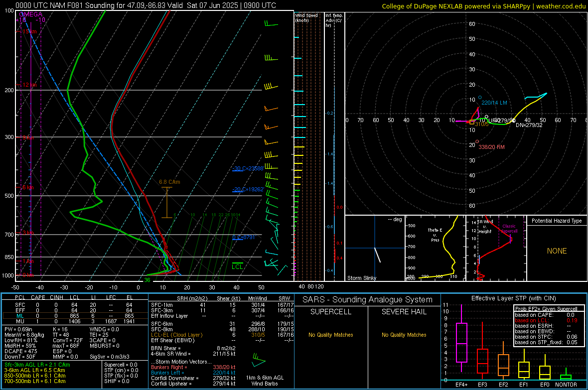This screenshot has height=390, width=588.
Task: Click the green LCL marker on skew-T
Action: [x=237, y=266]
